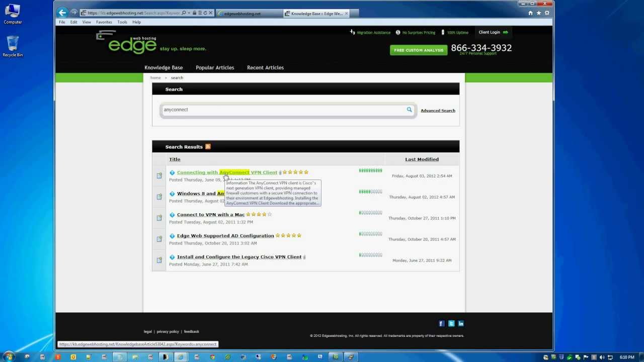644x362 pixels.
Task: Sort results by Last Modified column header
Action: (422, 159)
